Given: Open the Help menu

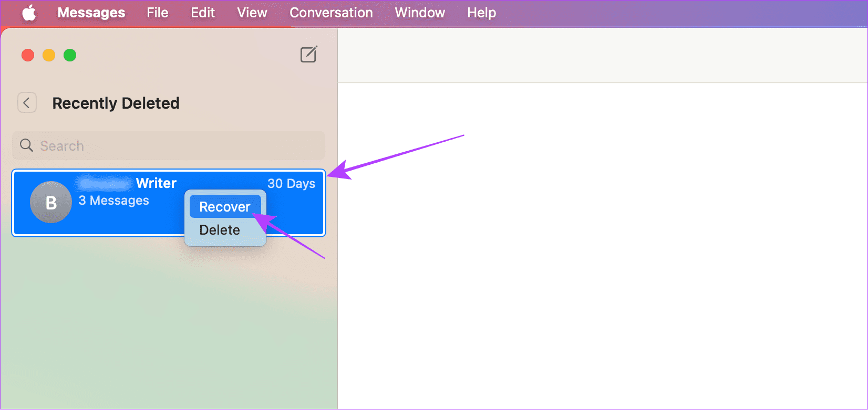Looking at the screenshot, I should [x=482, y=13].
